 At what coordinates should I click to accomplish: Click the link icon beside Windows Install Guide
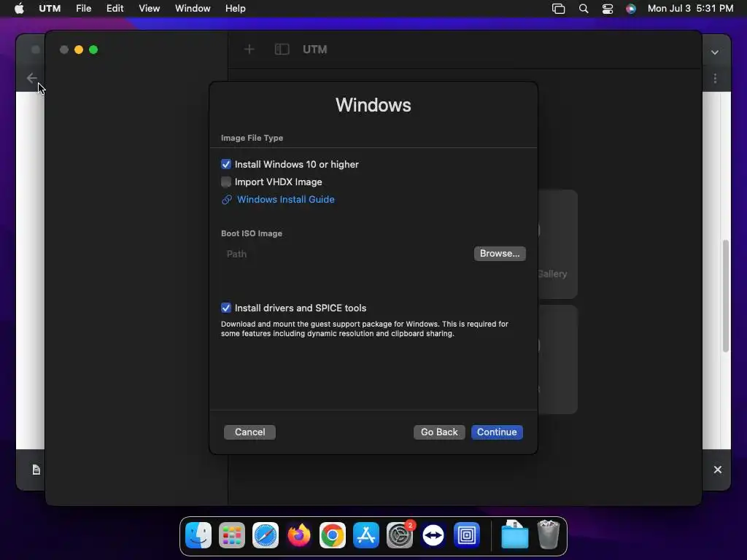point(227,200)
